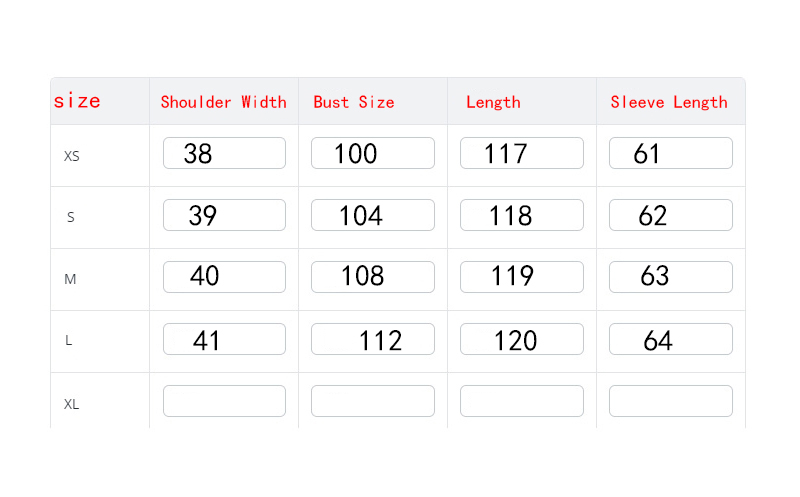The height and width of the screenshot is (497, 800).
Task: Focus the S Sleeve Length field showing 62
Action: (x=671, y=215)
